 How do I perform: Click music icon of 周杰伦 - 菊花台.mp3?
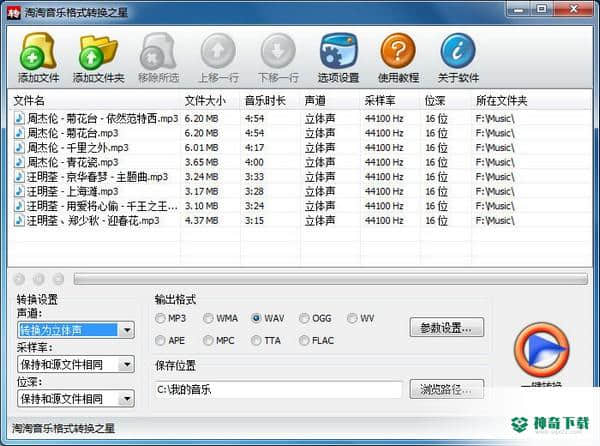19,133
